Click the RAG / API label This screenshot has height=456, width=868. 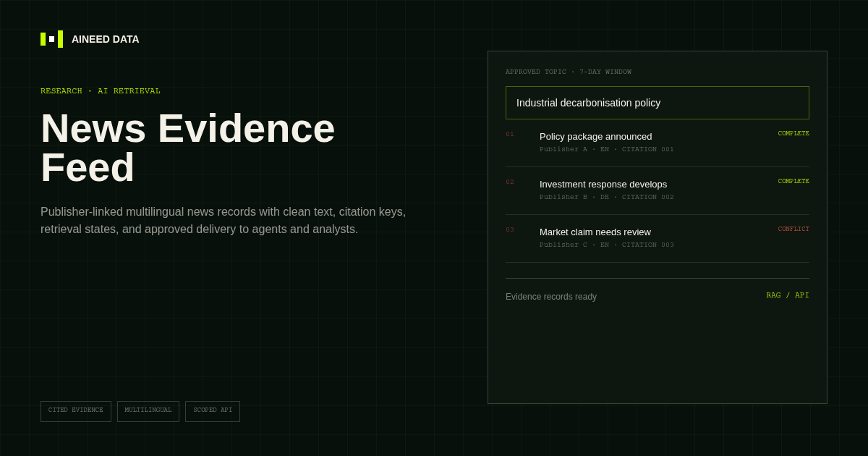click(788, 295)
